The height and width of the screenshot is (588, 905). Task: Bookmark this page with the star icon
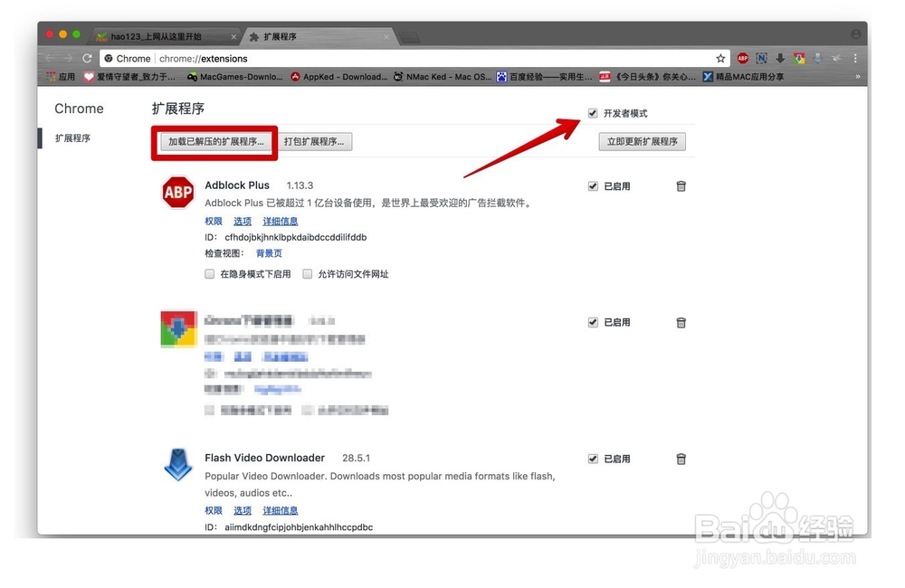(720, 58)
